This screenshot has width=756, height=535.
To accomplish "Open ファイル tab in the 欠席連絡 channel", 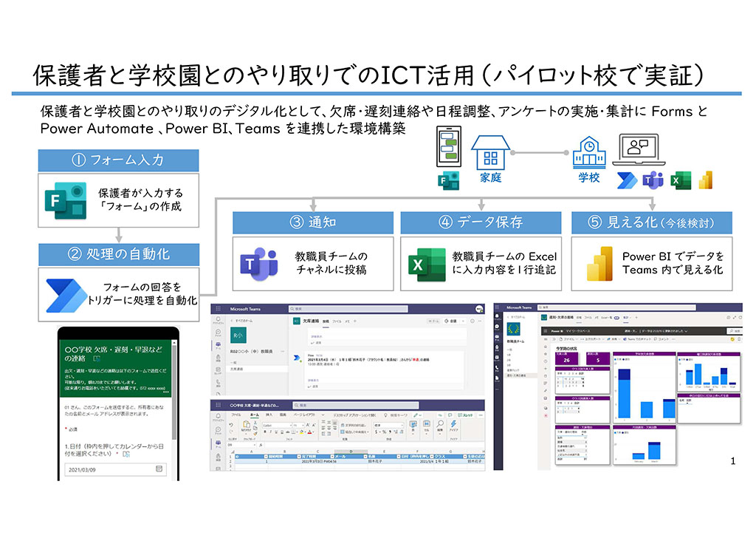I will coord(337,321).
